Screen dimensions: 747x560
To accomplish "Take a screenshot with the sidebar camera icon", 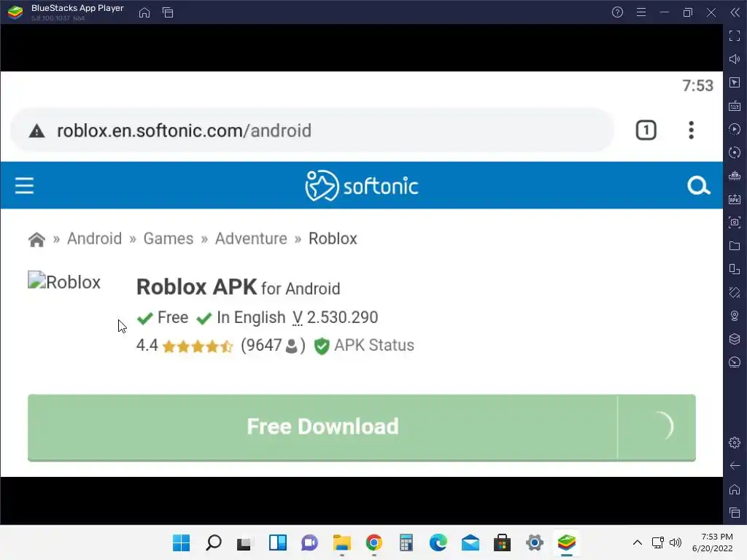I will [x=735, y=222].
